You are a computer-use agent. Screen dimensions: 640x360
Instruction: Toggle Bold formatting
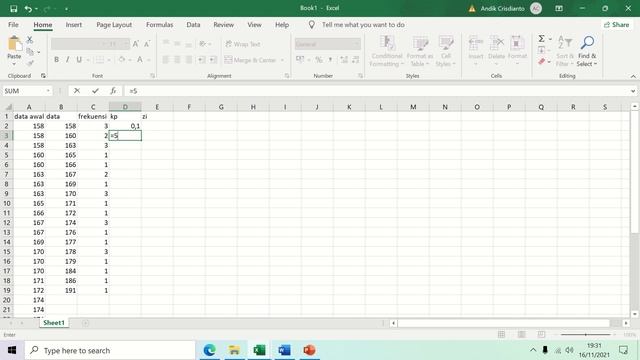(56, 60)
